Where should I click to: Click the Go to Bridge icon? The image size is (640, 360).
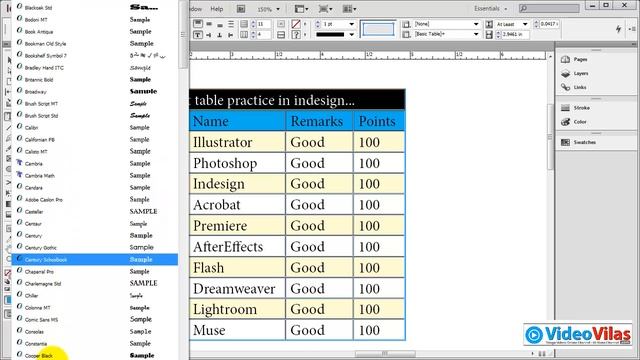(241, 9)
